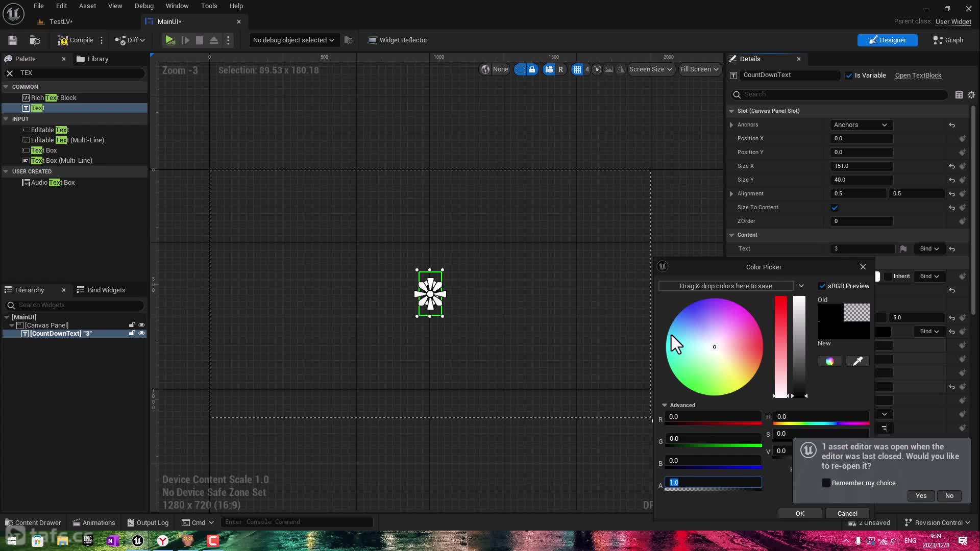Image resolution: width=980 pixels, height=551 pixels.
Task: Open Fill Screen dropdown
Action: (x=699, y=69)
